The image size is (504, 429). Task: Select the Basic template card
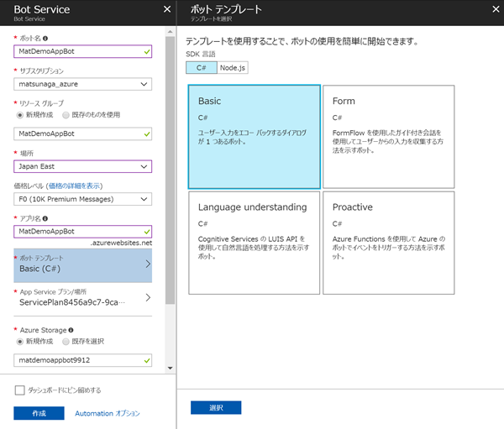(255, 137)
